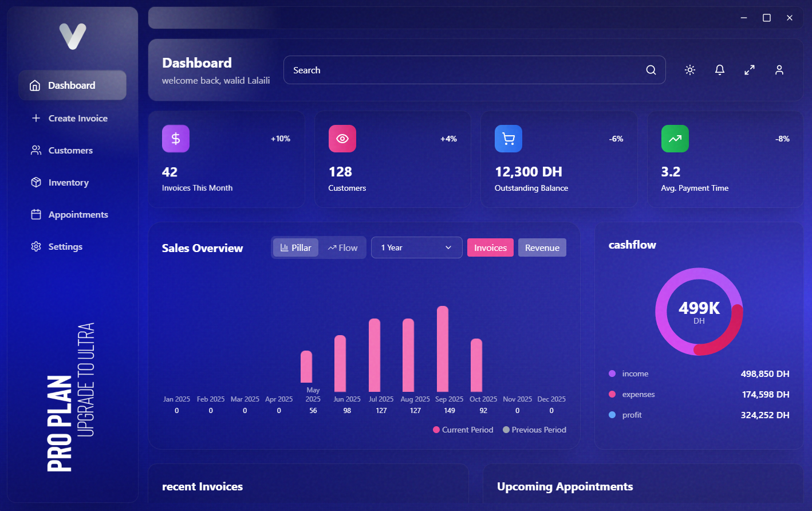The image size is (812, 511).
Task: Click the fullscreen expand arrows icon
Action: click(x=750, y=70)
